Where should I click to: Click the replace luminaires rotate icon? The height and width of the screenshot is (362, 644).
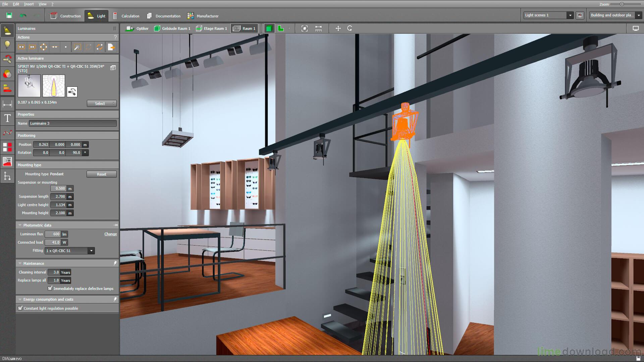(x=100, y=47)
